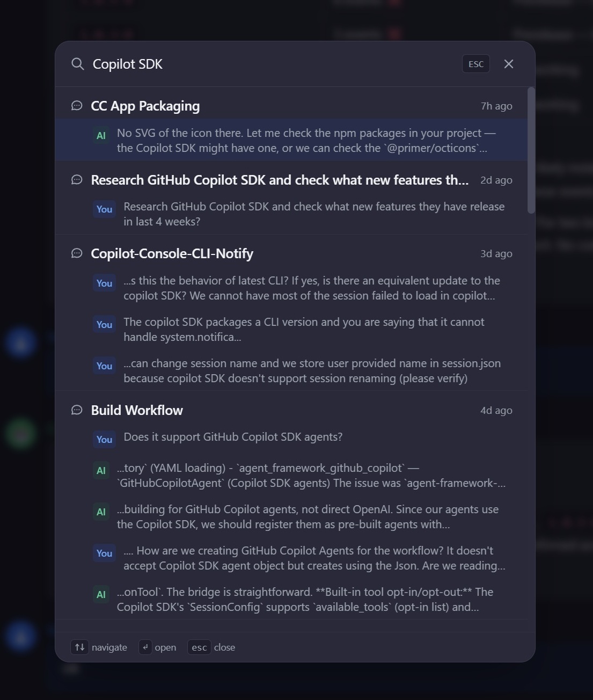Click the chat icon beside Copilot-Console-CLI-Notify
The image size is (593, 700).
coord(77,253)
